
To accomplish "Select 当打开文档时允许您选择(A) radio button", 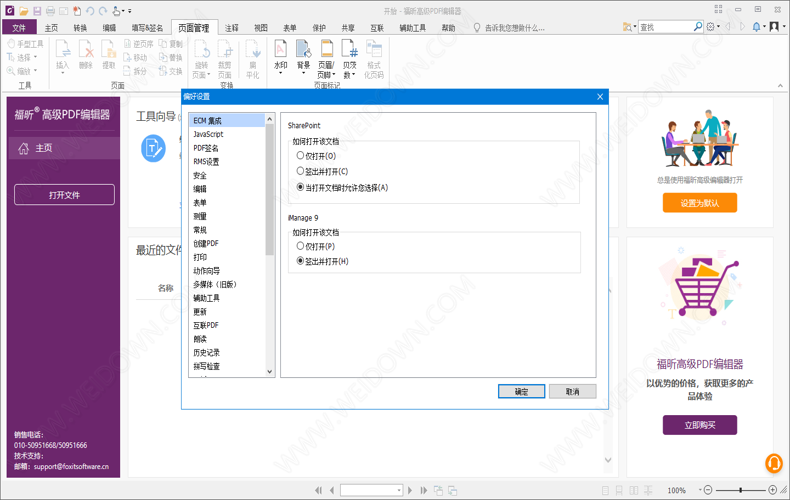I will (x=300, y=187).
